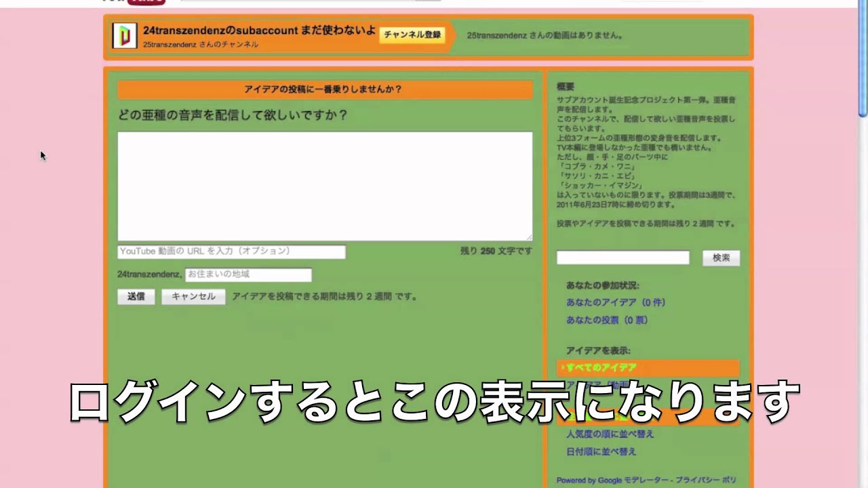
Task: Click the YouTube 動画の URL input field
Action: pos(231,251)
